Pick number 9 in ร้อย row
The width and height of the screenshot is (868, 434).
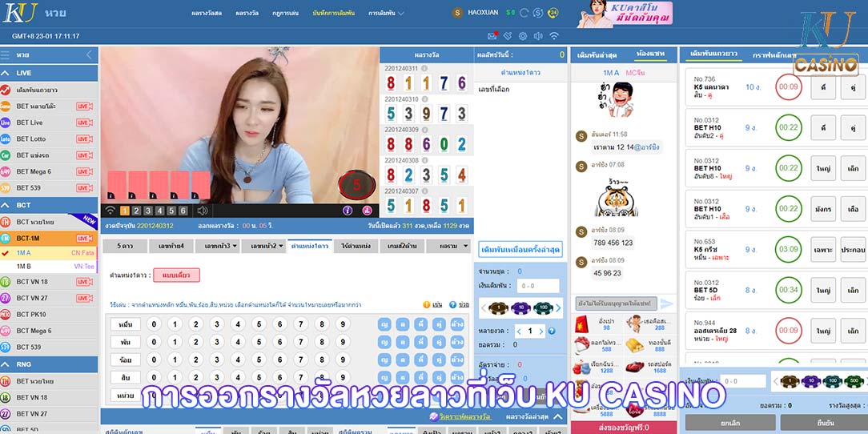click(x=343, y=360)
